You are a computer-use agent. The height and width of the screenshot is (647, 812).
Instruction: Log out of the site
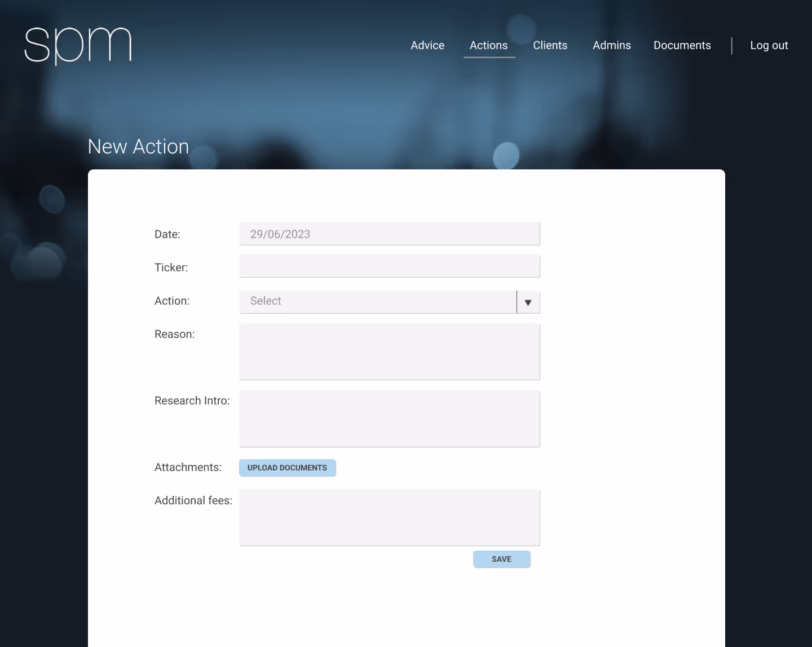click(x=769, y=45)
